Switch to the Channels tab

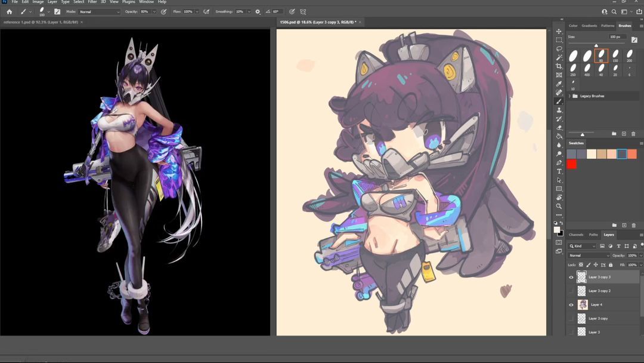point(576,235)
